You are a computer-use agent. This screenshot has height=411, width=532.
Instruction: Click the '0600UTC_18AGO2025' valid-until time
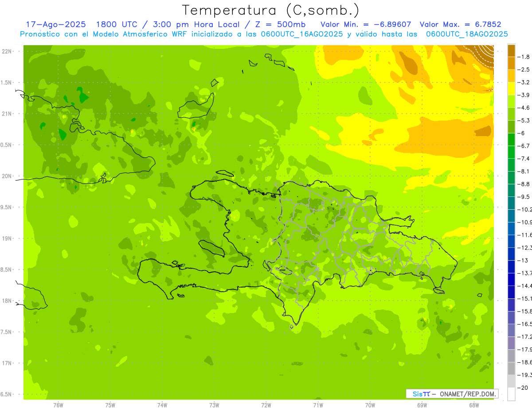[467, 34]
